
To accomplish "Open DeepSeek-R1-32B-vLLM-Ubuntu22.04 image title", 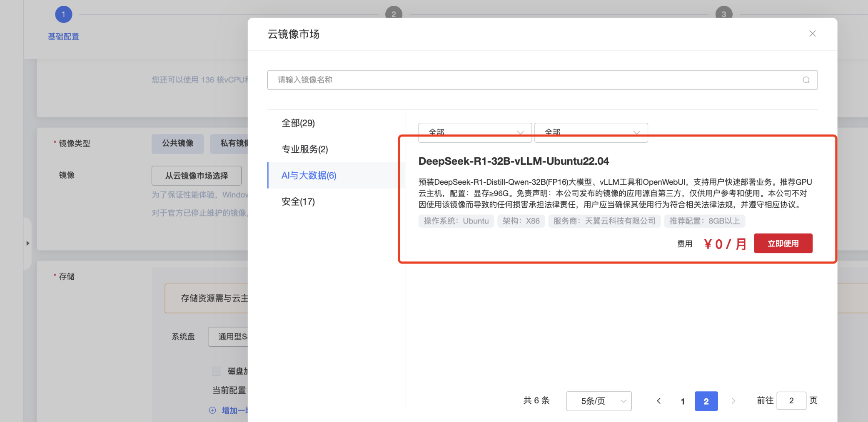I will click(514, 161).
